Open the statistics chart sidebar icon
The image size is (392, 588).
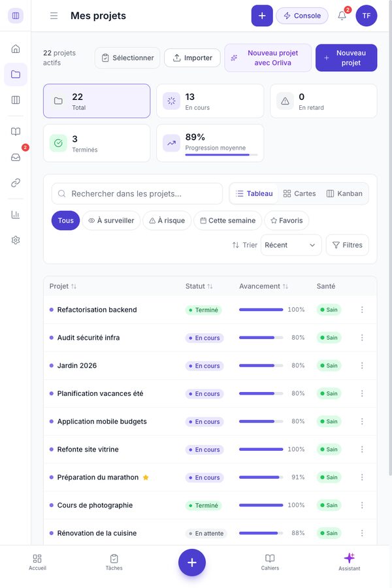(x=16, y=214)
